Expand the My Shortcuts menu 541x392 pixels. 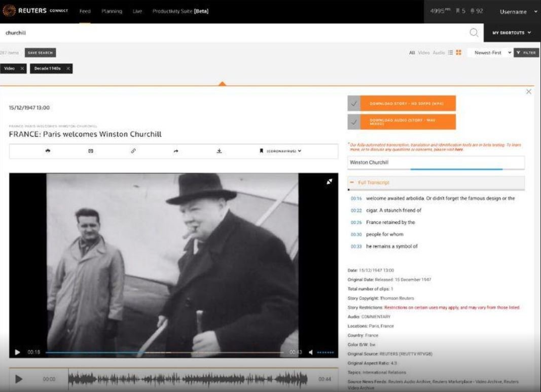512,33
